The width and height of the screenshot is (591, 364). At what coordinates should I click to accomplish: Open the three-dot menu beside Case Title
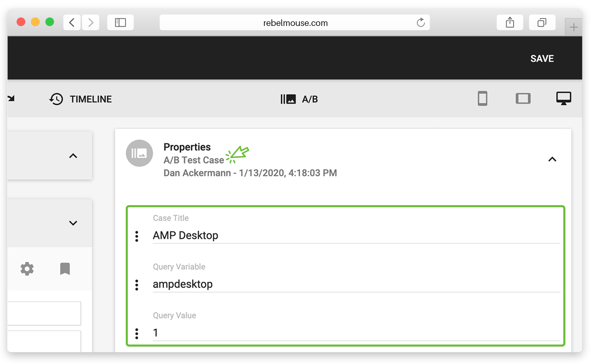point(136,236)
